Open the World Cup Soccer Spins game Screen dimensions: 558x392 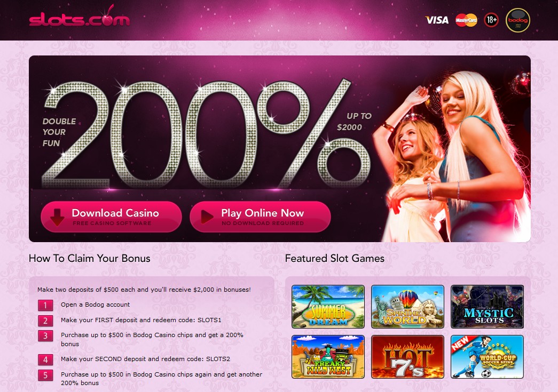pos(487,356)
